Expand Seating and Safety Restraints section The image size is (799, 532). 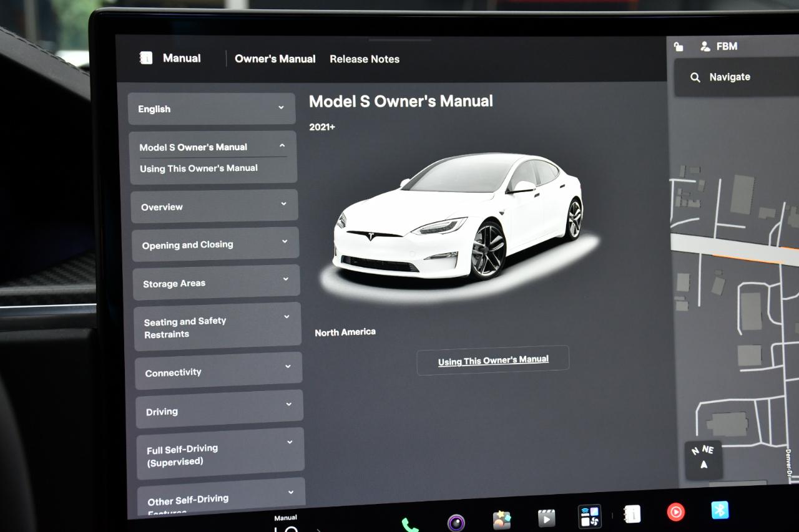click(218, 327)
